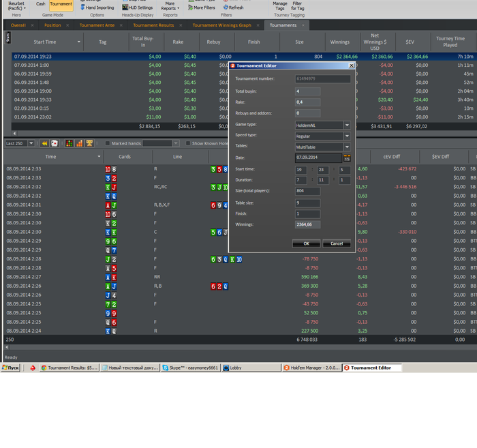Viewport: 477px width, 448px height.
Task: Enable the Marked hands checkbox
Action: (107, 144)
